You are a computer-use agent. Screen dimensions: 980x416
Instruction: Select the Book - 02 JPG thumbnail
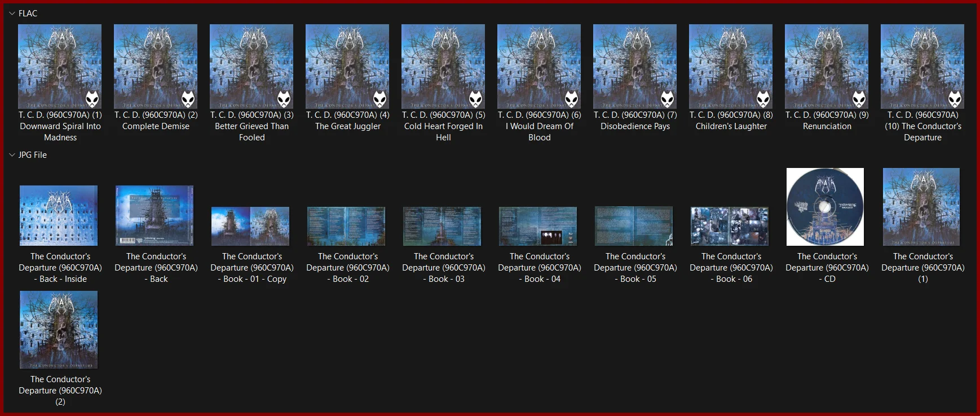[346, 226]
